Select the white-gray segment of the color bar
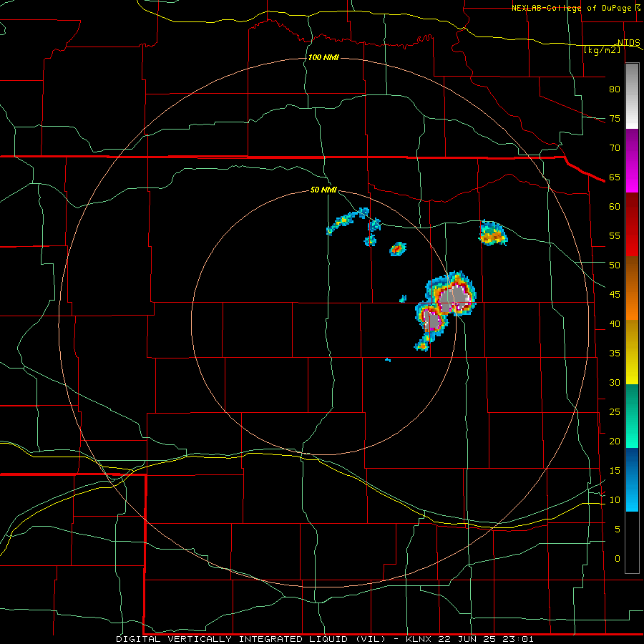Image resolution: width=644 pixels, height=644 pixels. point(632,96)
